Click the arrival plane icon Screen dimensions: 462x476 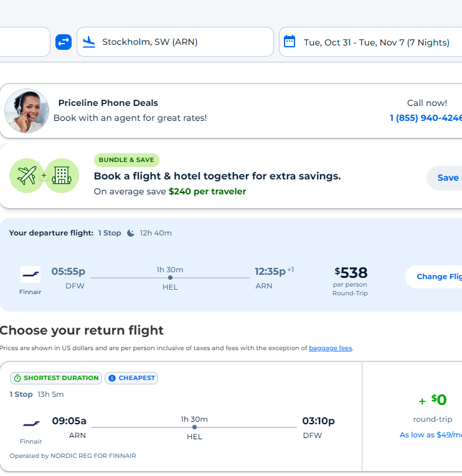89,42
